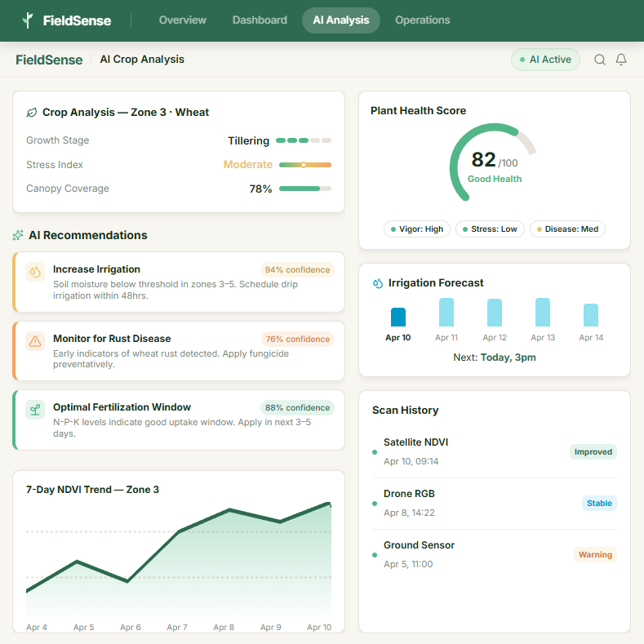This screenshot has height=644, width=644.
Task: Click the warning triangle icon on Rust Disease
Action: coord(35,341)
